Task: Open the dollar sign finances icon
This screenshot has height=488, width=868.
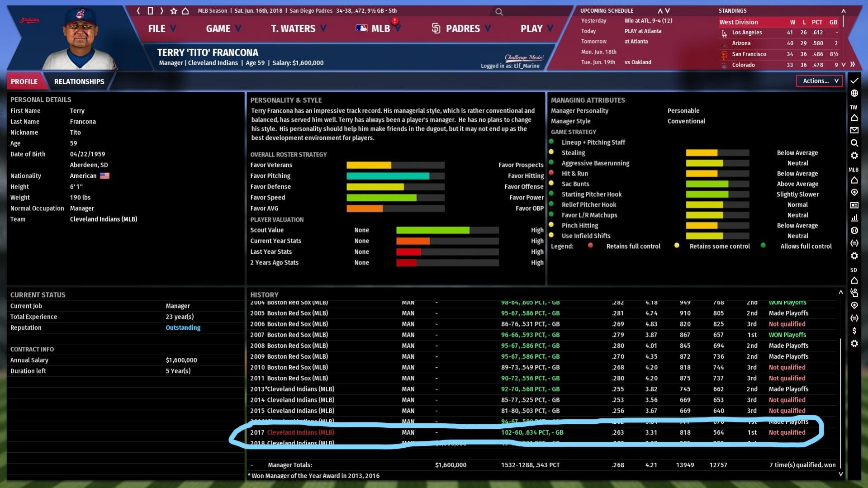Action: [x=854, y=331]
